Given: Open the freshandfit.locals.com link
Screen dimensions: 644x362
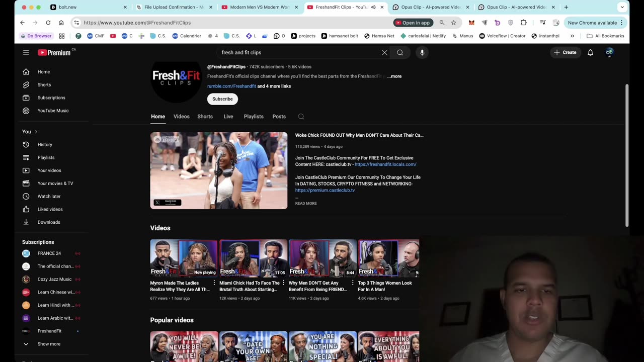Looking at the screenshot, I should [385, 164].
